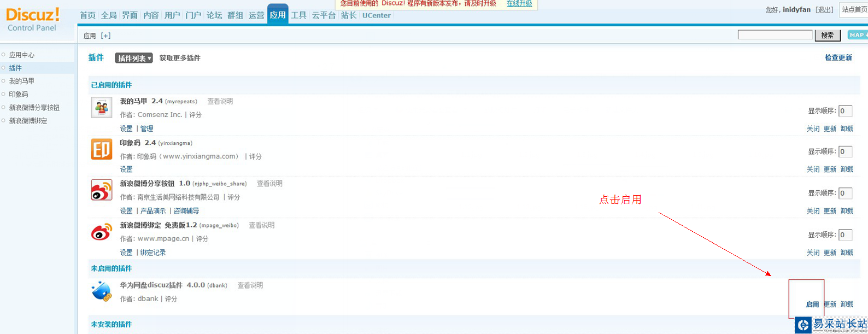Click 查看说明 for 新浪微博分享按钮
This screenshot has width=868, height=334.
click(x=269, y=184)
